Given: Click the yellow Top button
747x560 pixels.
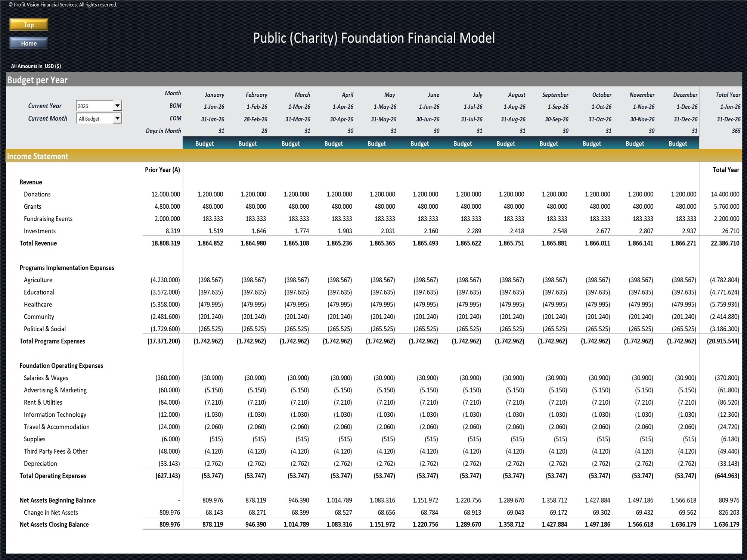Looking at the screenshot, I should coord(29,25).
